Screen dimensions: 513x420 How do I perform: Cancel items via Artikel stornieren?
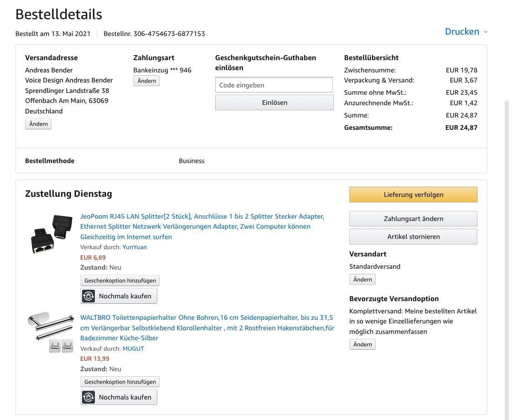point(413,237)
